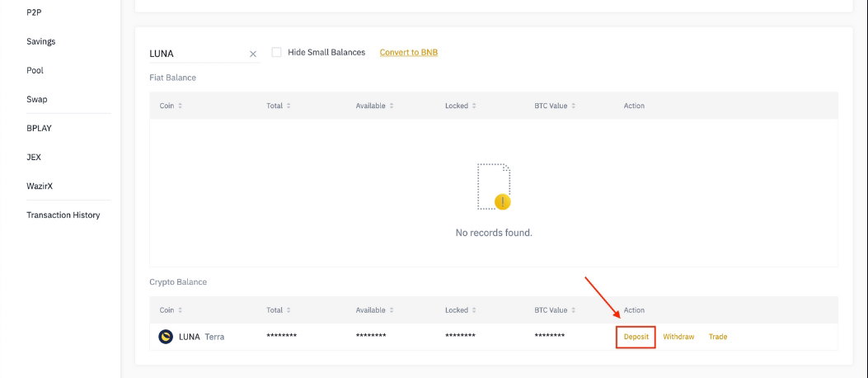Click the empty records document icon
This screenshot has width=868, height=378.
[x=494, y=187]
